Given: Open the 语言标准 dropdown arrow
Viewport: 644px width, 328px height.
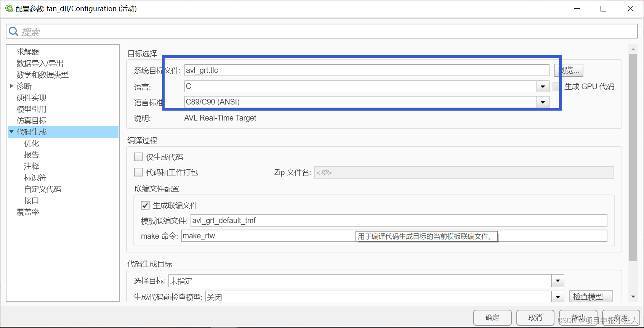Looking at the screenshot, I should coord(543,102).
